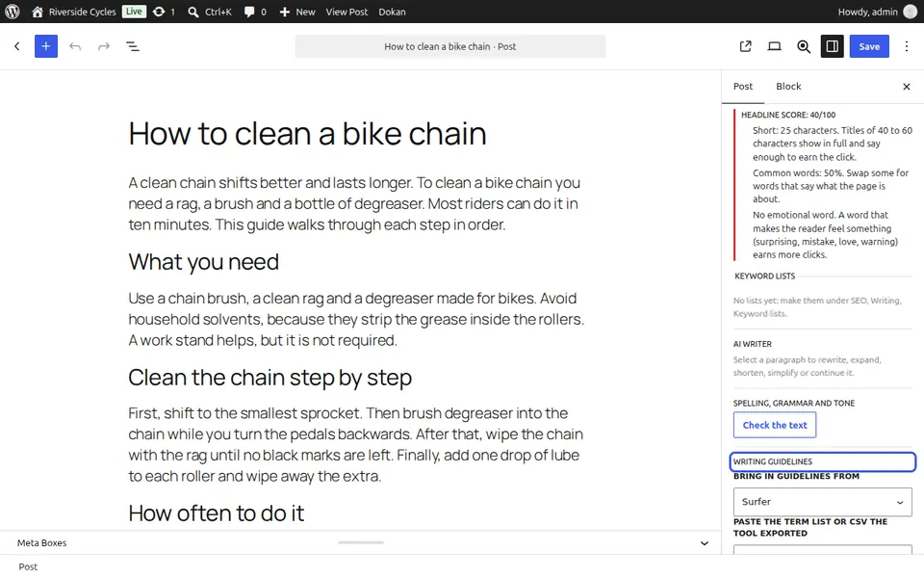Redo the last undone change
924x578 pixels.
104,46
